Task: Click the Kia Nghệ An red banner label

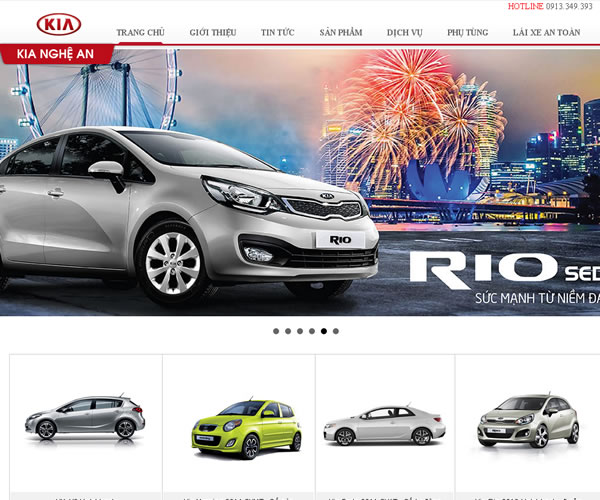Action: [55, 54]
